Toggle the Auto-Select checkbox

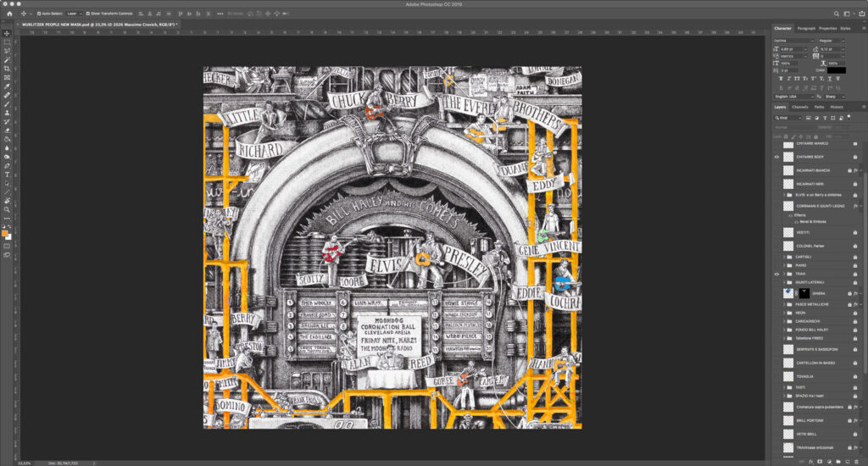click(x=39, y=14)
